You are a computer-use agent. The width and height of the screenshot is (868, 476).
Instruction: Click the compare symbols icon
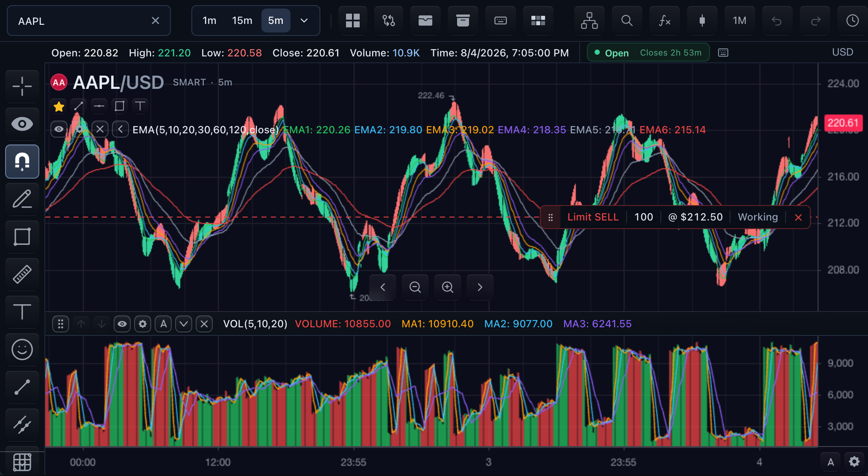coord(389,21)
